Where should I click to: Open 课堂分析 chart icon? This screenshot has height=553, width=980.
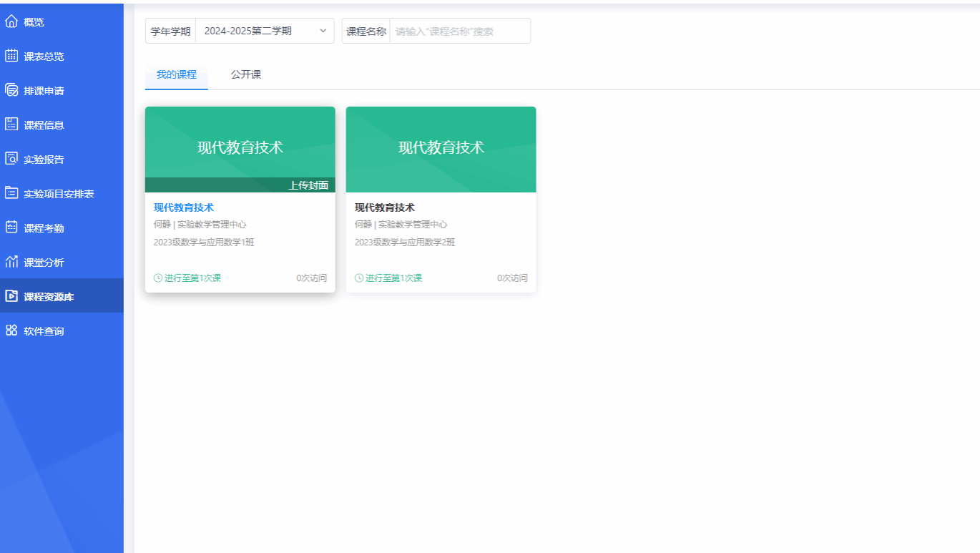click(11, 262)
